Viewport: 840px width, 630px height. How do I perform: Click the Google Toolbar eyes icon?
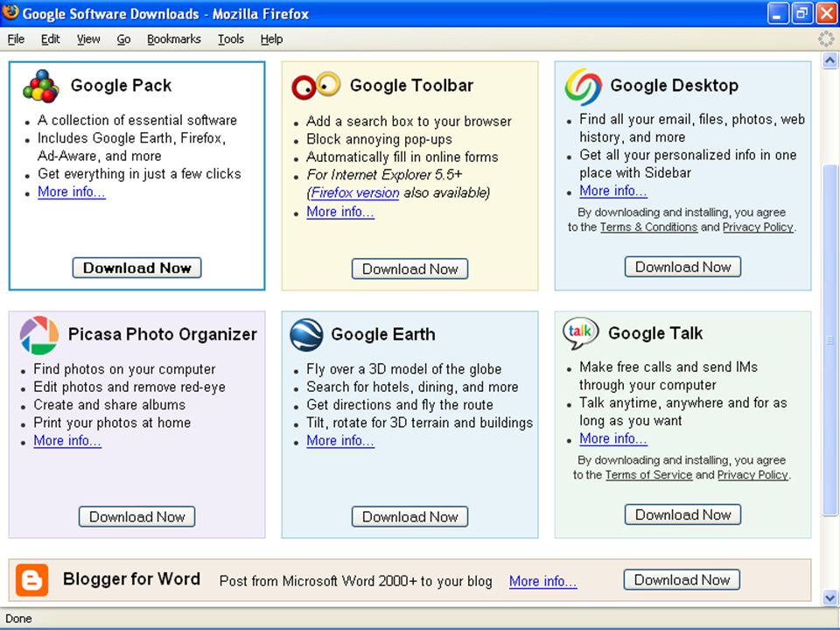[316, 86]
